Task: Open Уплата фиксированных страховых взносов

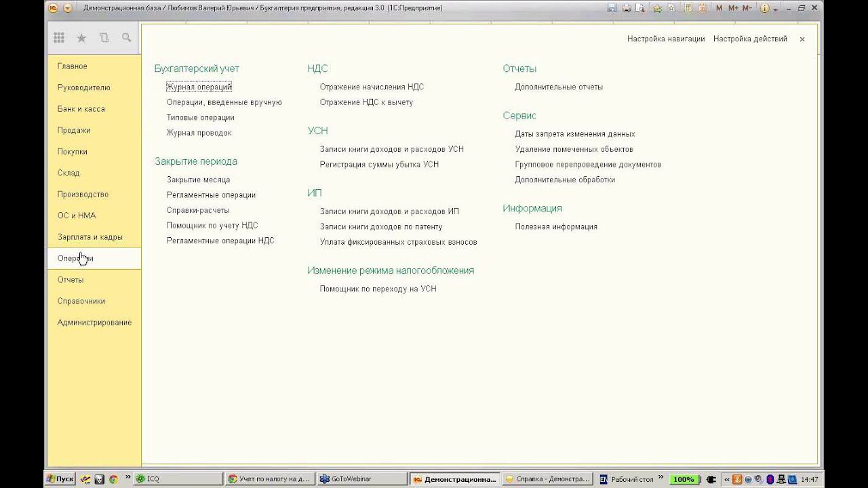Action: tap(399, 242)
